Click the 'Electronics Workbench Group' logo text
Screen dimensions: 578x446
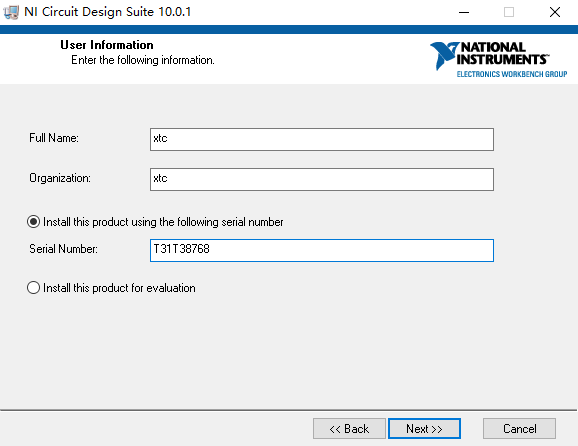[512, 74]
